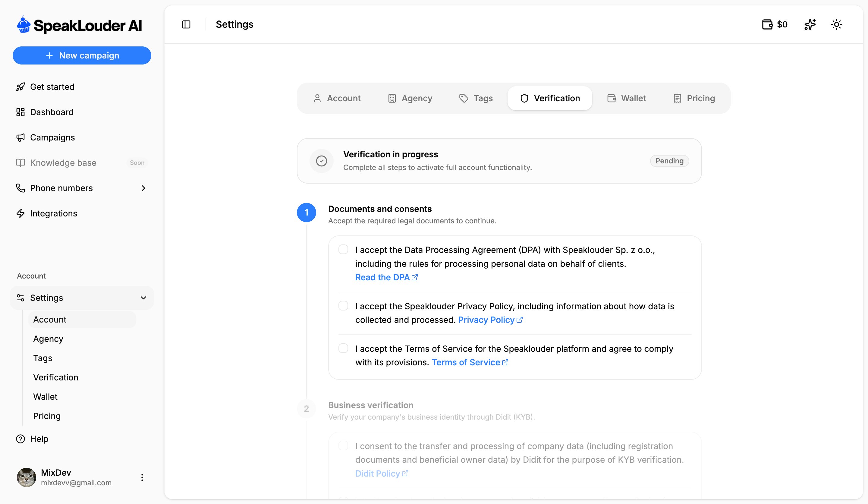Click the tag icon on Tags tab
This screenshot has height=504, width=868.
[464, 99]
